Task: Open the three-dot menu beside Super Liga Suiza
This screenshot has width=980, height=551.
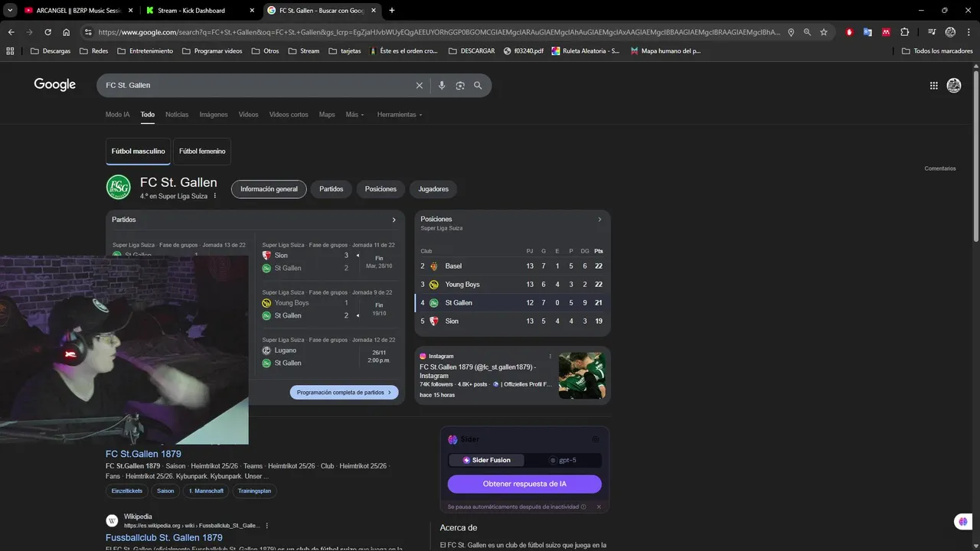Action: click(215, 196)
